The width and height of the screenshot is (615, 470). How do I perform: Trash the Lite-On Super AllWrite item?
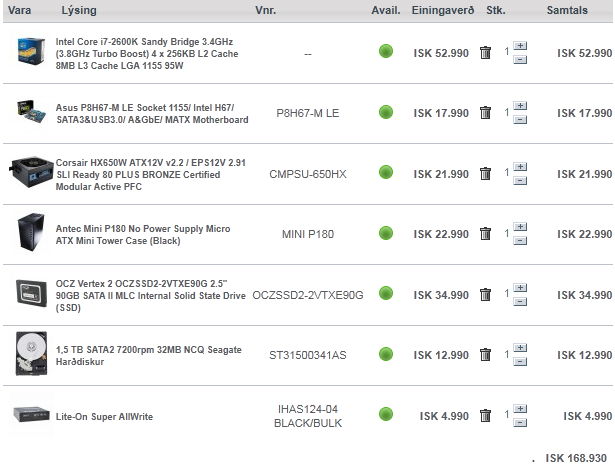point(485,416)
